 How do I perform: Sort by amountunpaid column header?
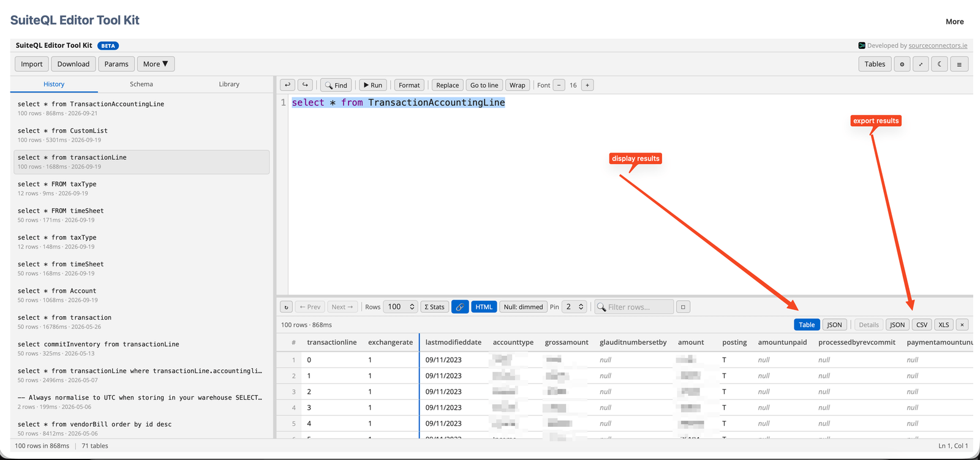782,342
